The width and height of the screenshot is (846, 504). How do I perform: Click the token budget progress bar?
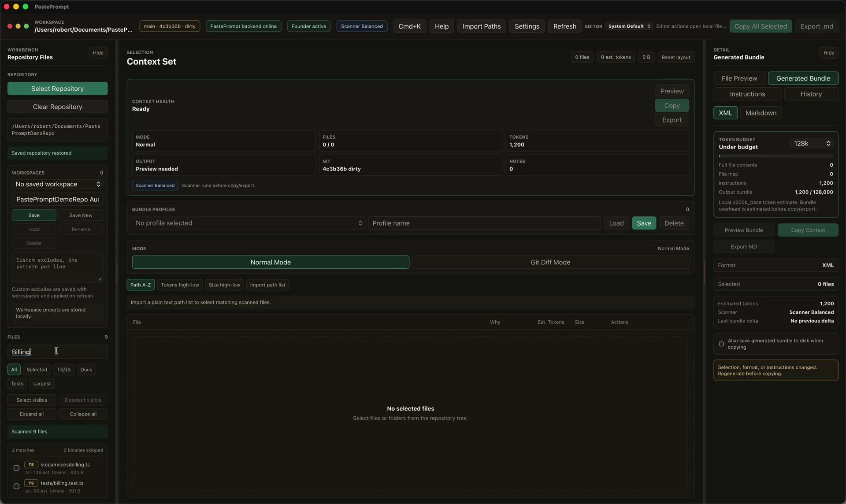(x=775, y=156)
